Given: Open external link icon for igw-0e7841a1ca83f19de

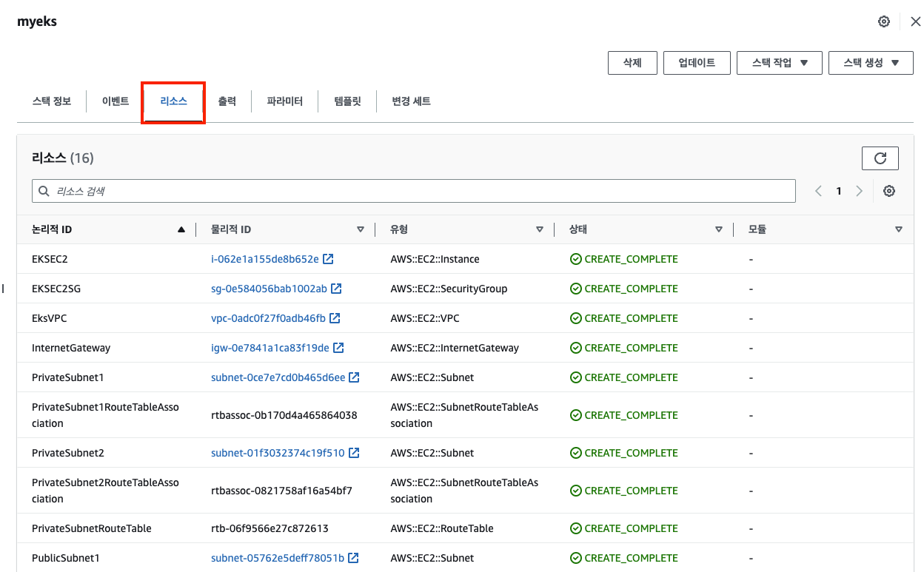Looking at the screenshot, I should (x=338, y=348).
